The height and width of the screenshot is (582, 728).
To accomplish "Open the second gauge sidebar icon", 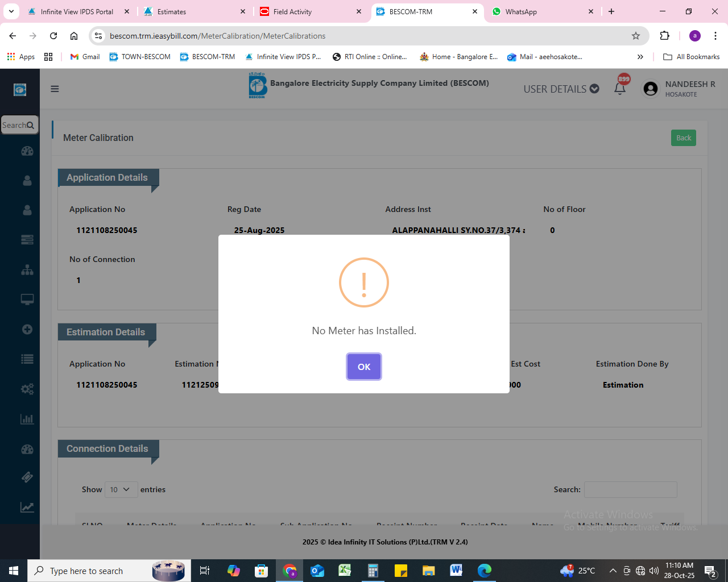I will pos(27,449).
